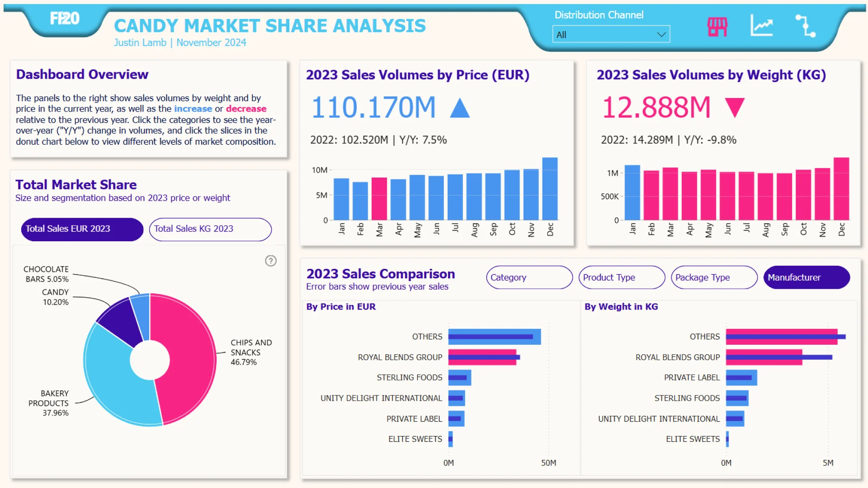Screen dimensions: 868x488
Task: Select Elite Sweets weight bar
Action: point(727,439)
